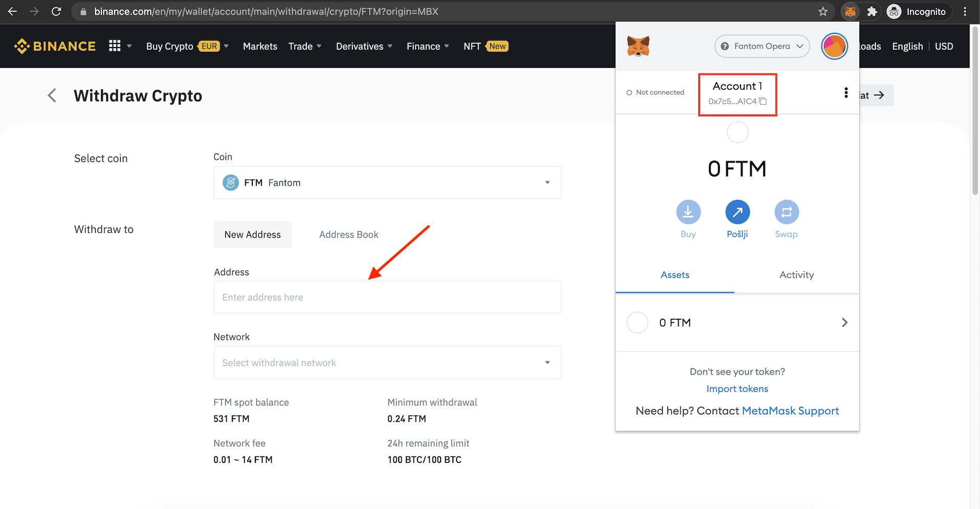Click the MetaMask Buy icon
This screenshot has height=509, width=980.
(688, 212)
